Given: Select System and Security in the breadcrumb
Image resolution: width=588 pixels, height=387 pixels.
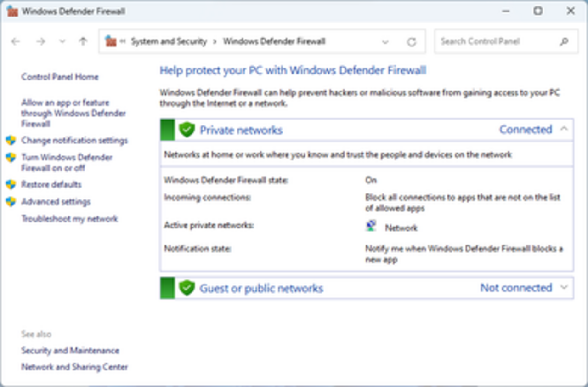Looking at the screenshot, I should pos(169,41).
